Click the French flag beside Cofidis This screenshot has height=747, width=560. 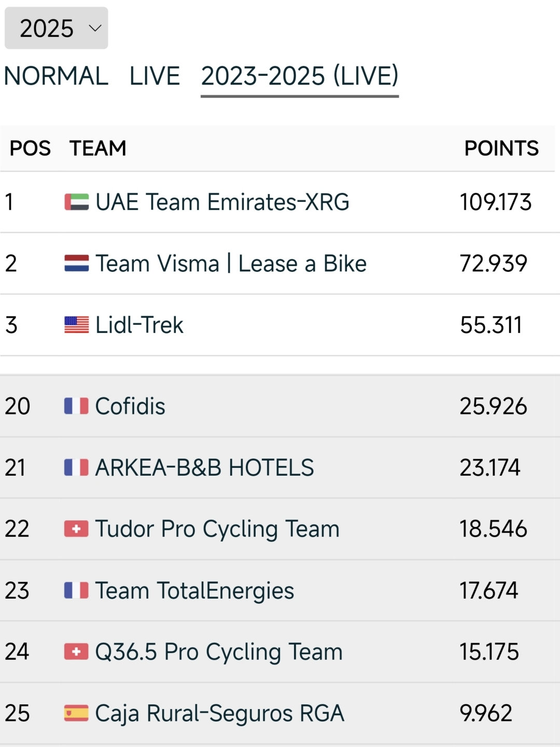[76, 406]
